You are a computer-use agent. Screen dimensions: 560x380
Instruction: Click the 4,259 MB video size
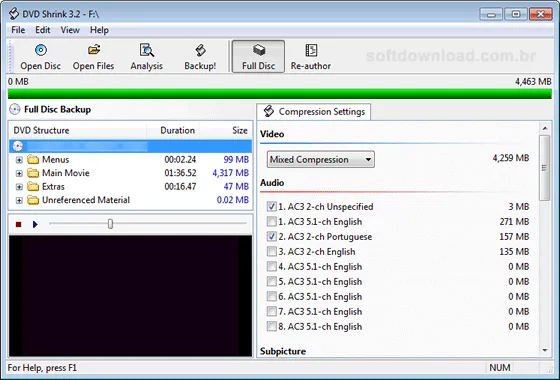511,158
